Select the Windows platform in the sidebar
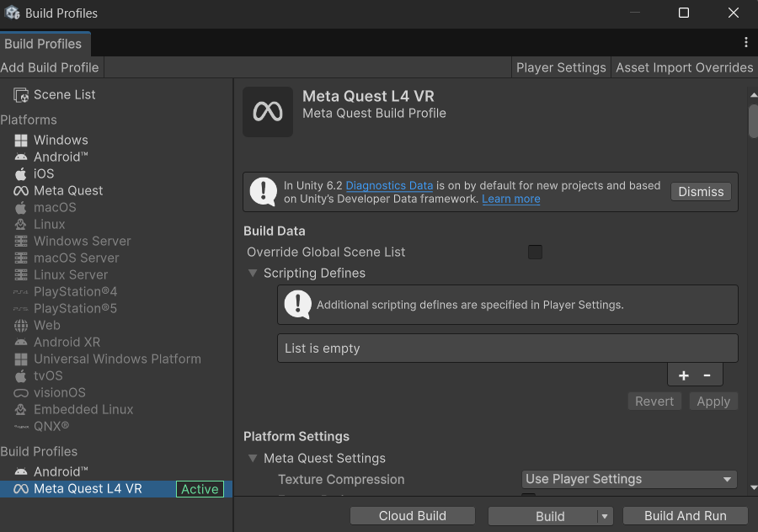This screenshot has height=532, width=758. [x=59, y=140]
